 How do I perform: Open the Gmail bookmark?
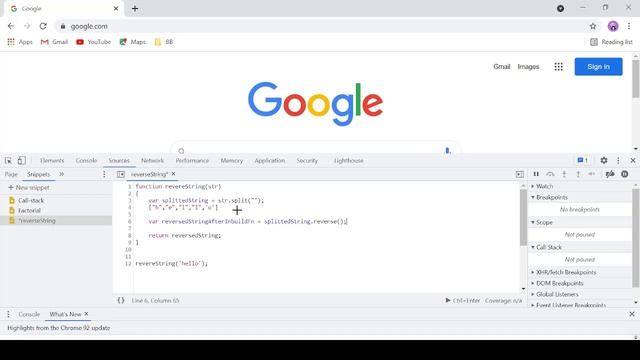(x=54, y=42)
